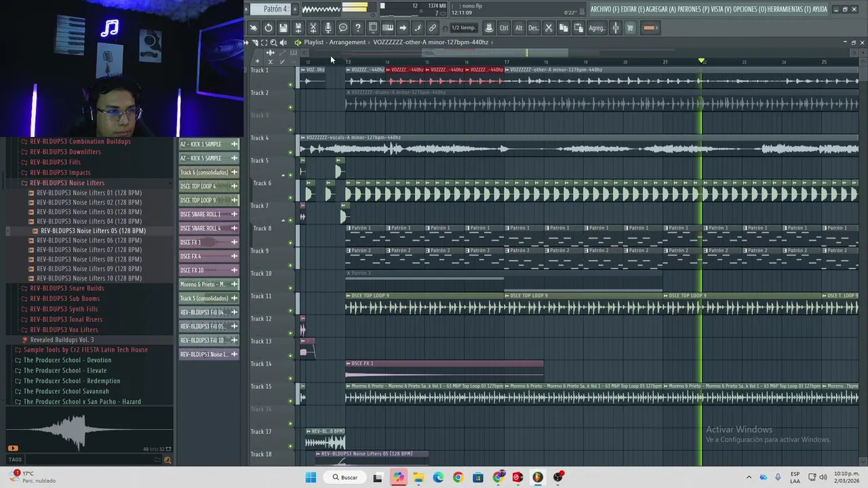This screenshot has width=868, height=488.
Task: Click the orange play preview button under waveform
Action: [13, 448]
